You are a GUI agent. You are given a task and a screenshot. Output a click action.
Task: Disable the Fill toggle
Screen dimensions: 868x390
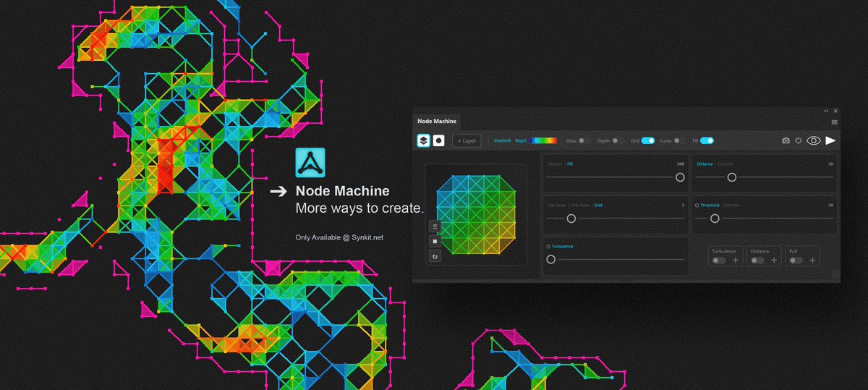pyautogui.click(x=707, y=140)
